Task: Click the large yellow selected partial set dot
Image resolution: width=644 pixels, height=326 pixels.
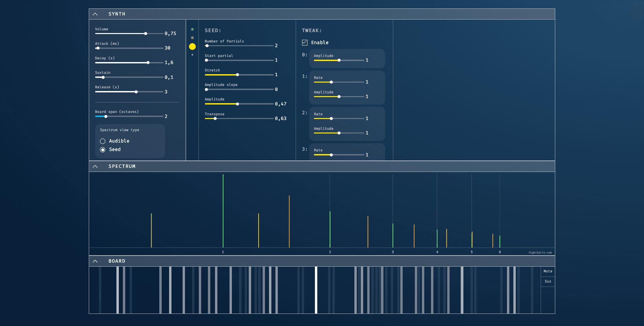Action: coord(192,47)
